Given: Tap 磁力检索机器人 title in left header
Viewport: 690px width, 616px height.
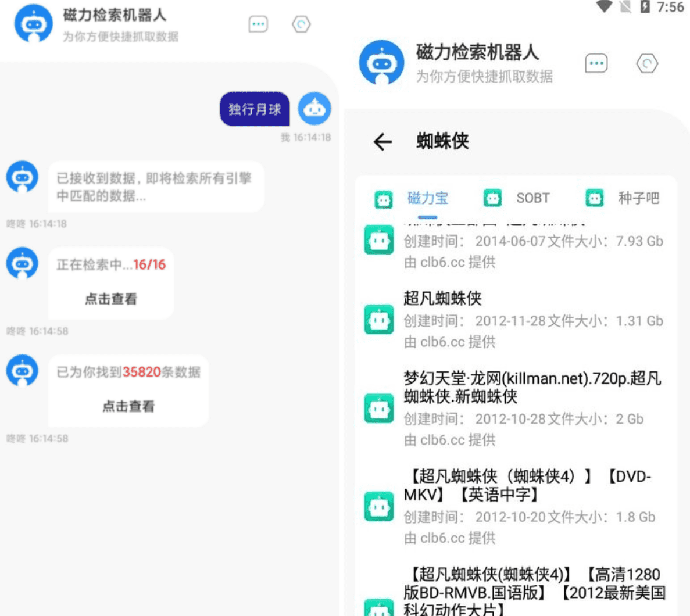Looking at the screenshot, I should [x=115, y=15].
